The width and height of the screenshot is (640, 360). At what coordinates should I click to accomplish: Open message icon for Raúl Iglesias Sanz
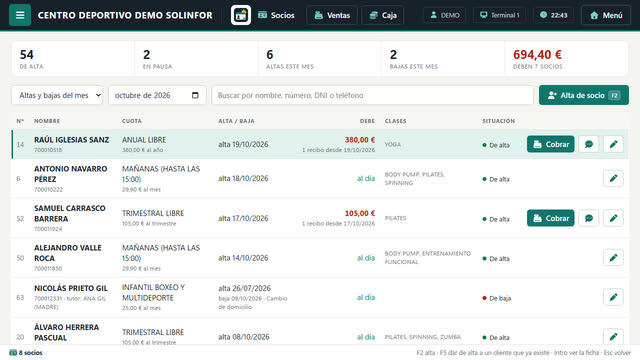point(589,144)
